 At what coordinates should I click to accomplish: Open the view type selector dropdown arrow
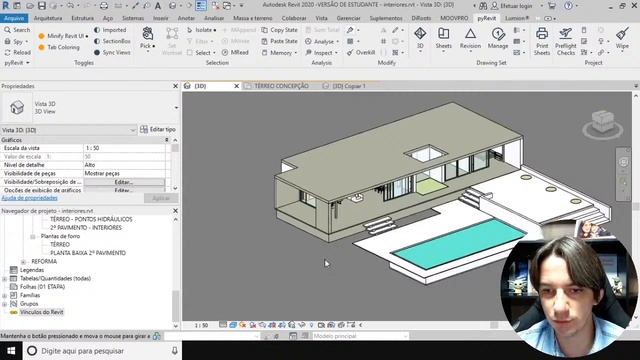click(176, 108)
